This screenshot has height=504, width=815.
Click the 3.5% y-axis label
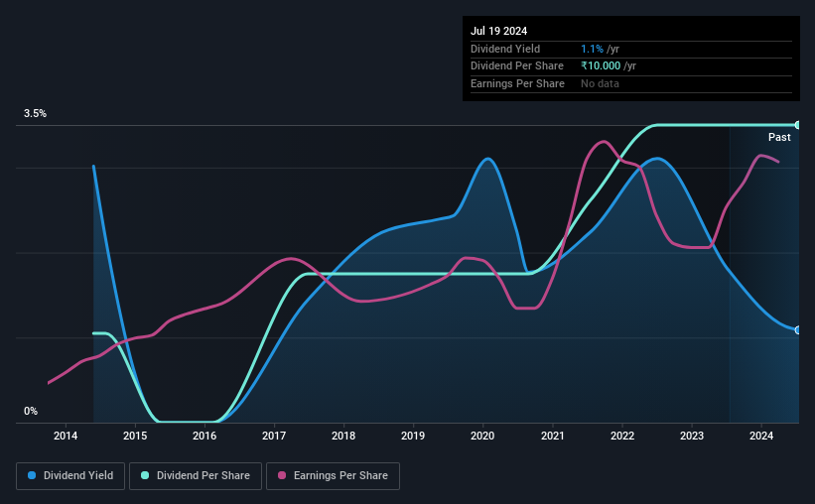click(35, 113)
